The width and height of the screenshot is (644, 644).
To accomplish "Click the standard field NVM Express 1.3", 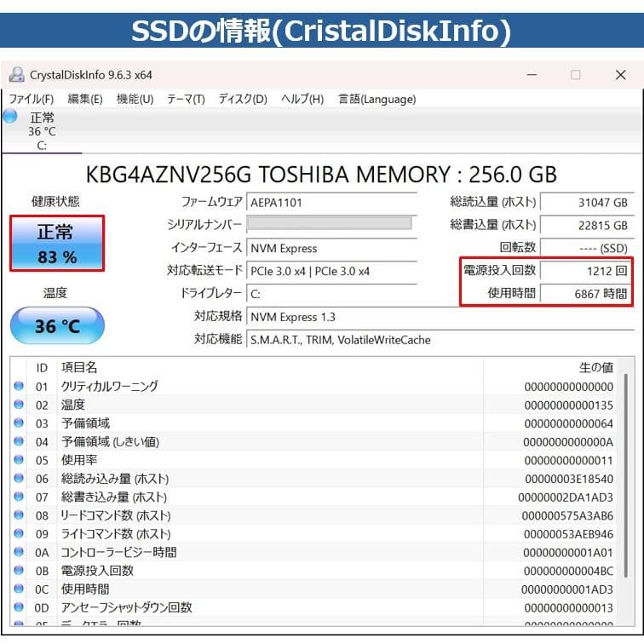I will pyautogui.click(x=440, y=317).
